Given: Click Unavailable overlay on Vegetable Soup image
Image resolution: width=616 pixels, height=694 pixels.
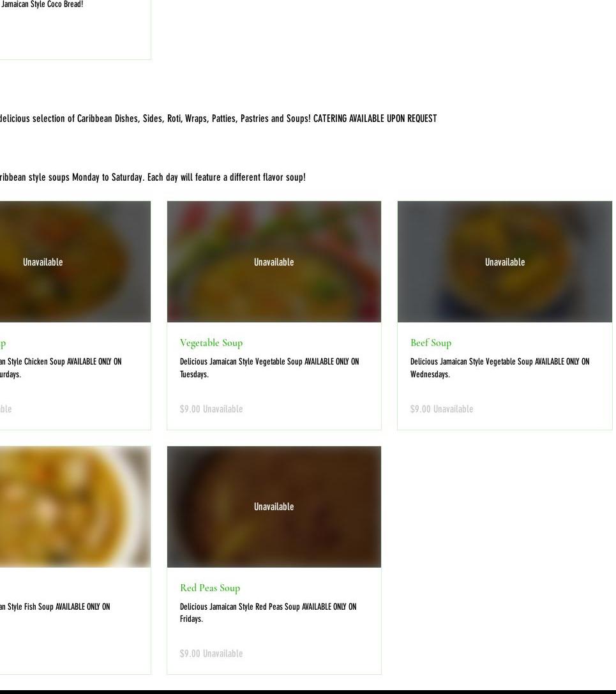Looking at the screenshot, I should click(274, 262).
